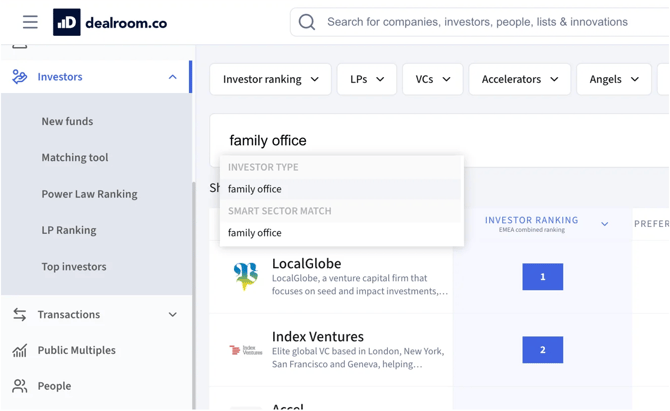
Task: Click the Public Multiples chart icon
Action: pos(20,350)
